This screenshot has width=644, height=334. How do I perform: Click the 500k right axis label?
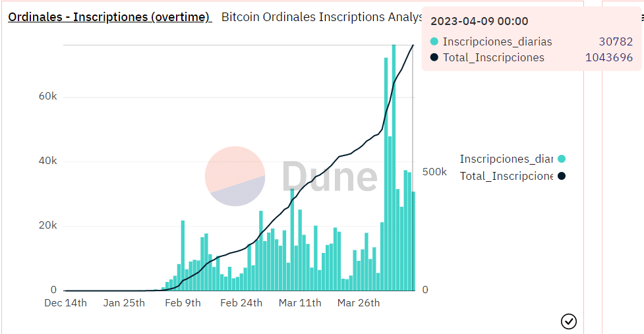434,172
